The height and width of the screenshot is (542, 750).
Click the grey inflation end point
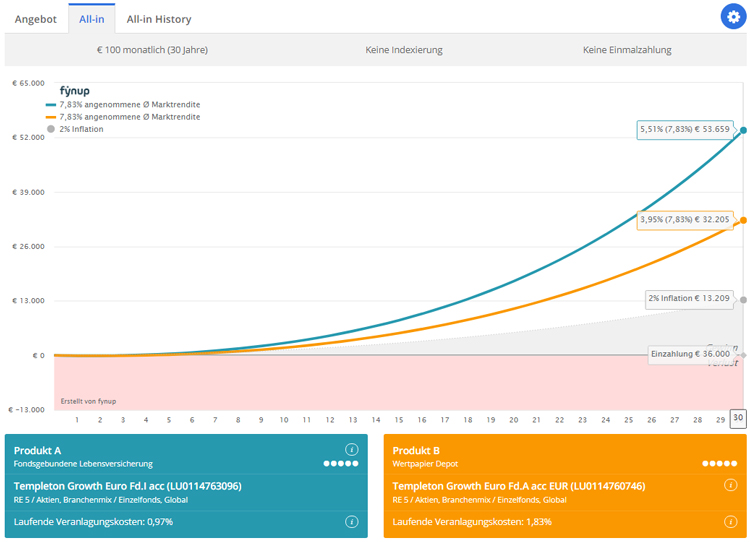point(743,300)
